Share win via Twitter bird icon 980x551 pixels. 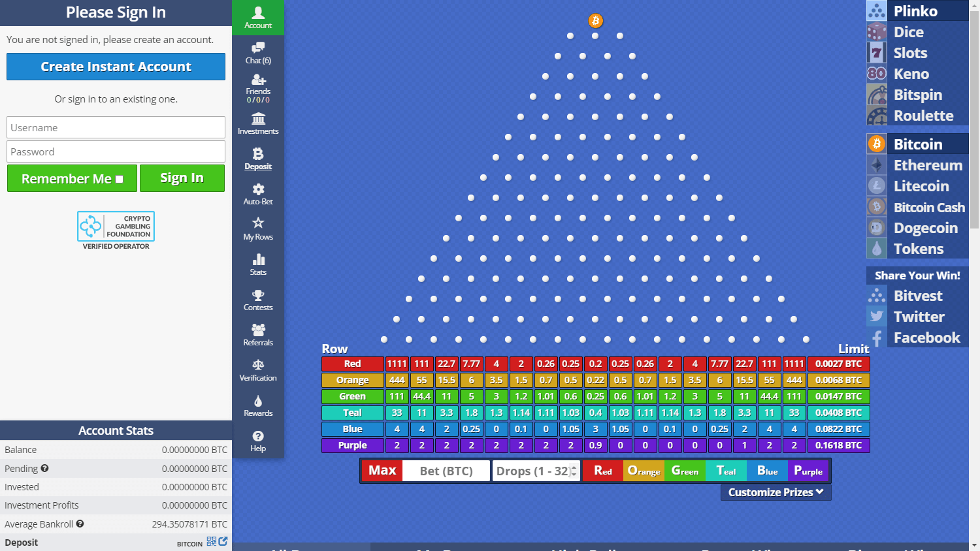(x=877, y=316)
